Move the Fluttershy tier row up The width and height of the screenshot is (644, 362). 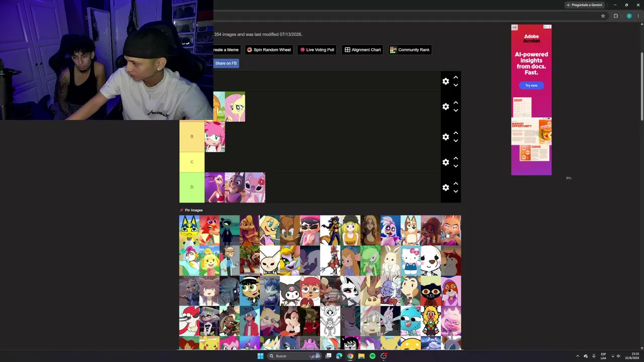(456, 103)
